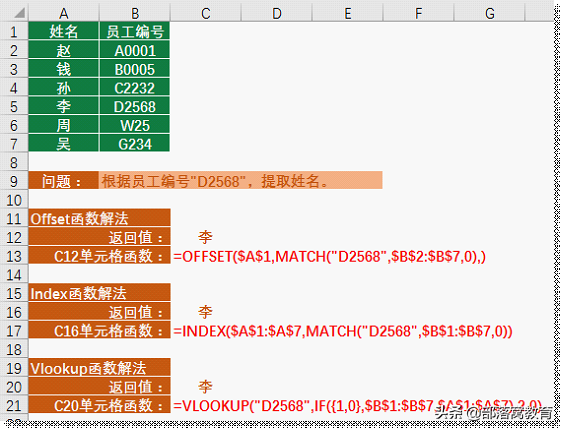Click the Index函数解法 heading cell

99,293
